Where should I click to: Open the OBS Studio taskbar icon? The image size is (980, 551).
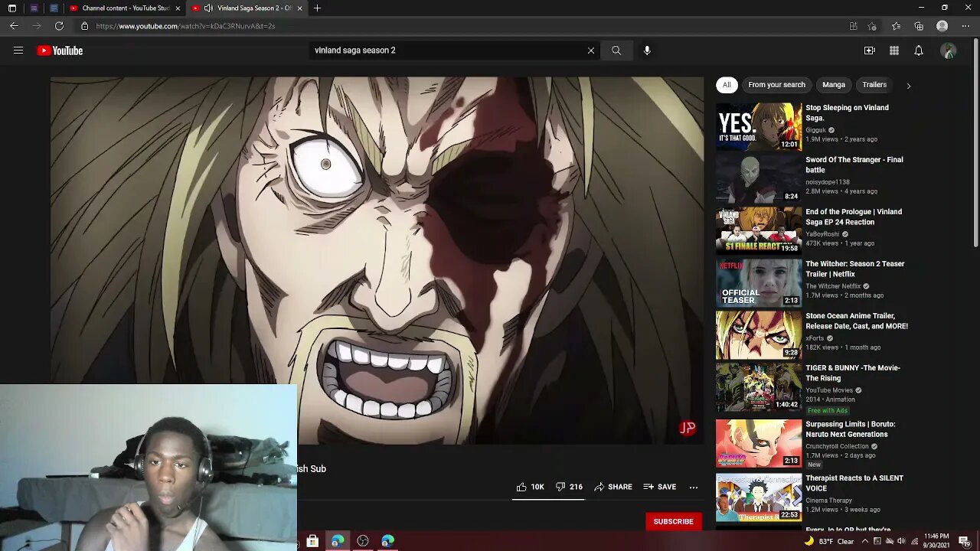pyautogui.click(x=363, y=541)
